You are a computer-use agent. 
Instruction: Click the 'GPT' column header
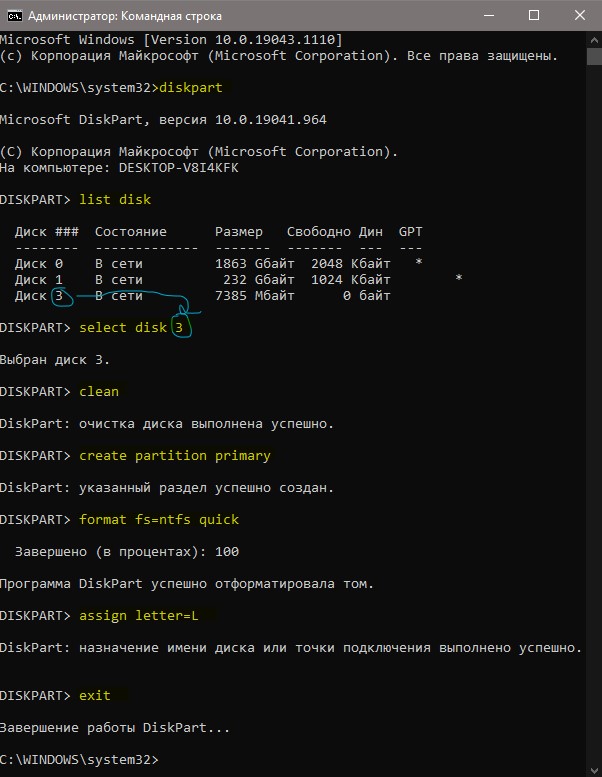pyautogui.click(x=411, y=231)
